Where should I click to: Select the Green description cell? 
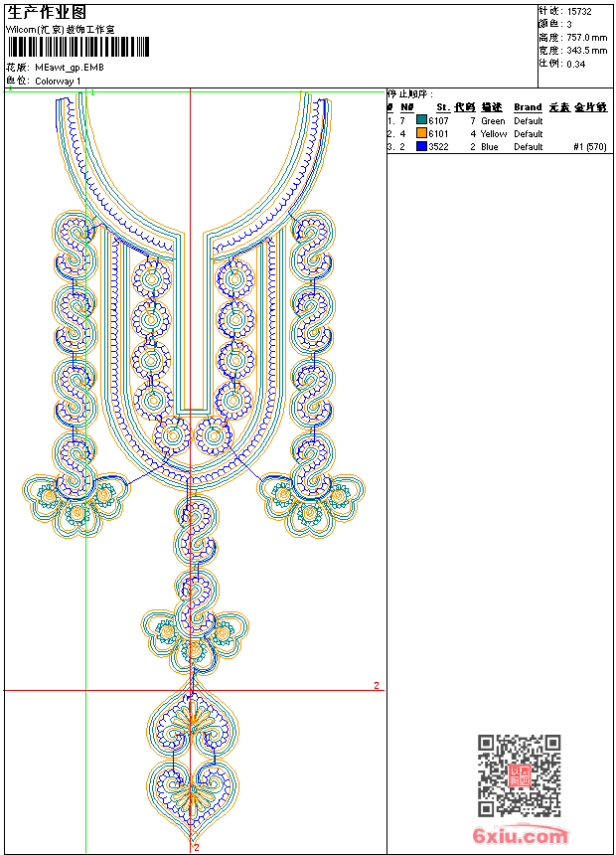tap(493, 121)
